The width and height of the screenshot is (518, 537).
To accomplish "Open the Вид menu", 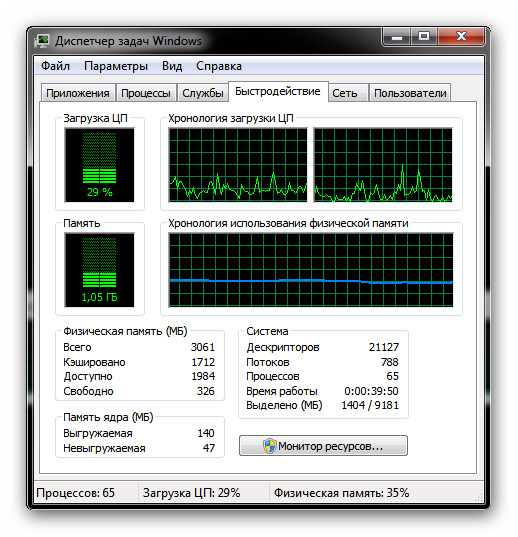I will 172,66.
